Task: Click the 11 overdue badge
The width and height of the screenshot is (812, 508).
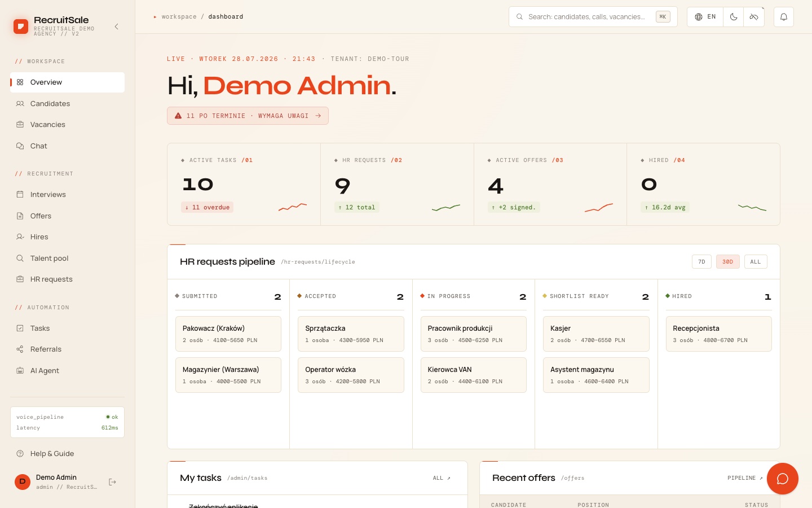Action: pyautogui.click(x=207, y=207)
